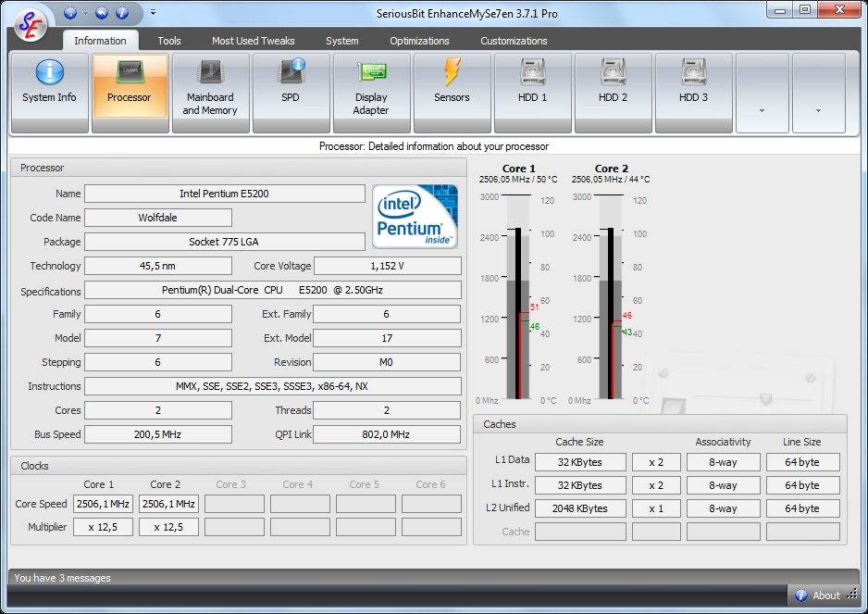This screenshot has height=614, width=868.
Task: Switch to the Tools tab
Action: pos(168,41)
